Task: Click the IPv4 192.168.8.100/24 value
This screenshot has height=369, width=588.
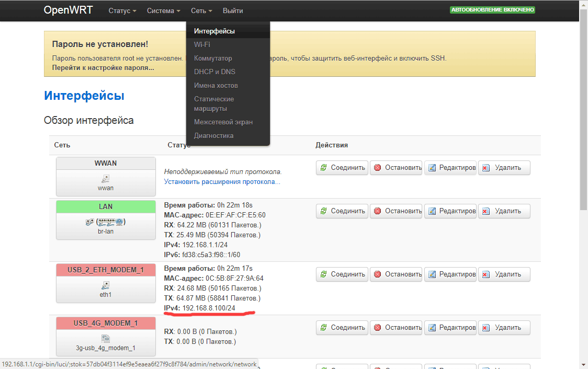Action: tap(209, 308)
